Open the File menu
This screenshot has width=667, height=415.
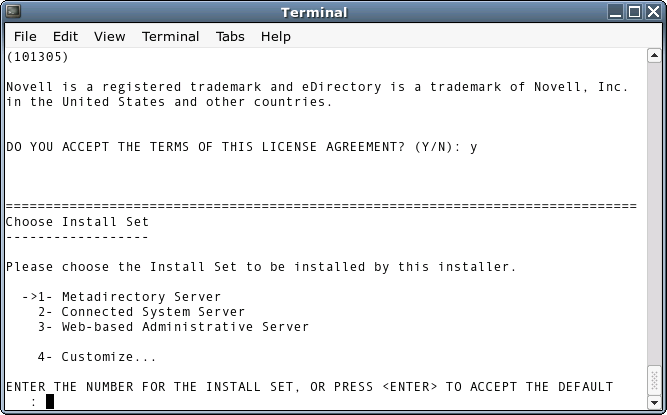click(25, 37)
